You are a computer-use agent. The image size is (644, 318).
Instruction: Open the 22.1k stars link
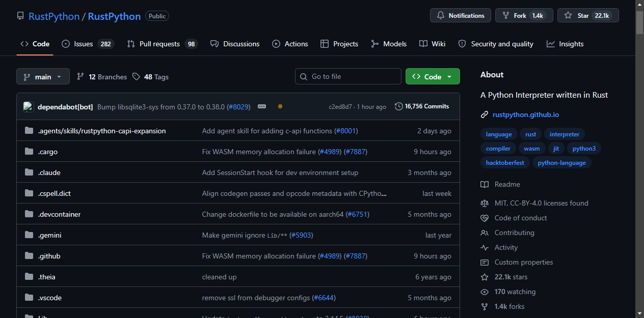504,277
